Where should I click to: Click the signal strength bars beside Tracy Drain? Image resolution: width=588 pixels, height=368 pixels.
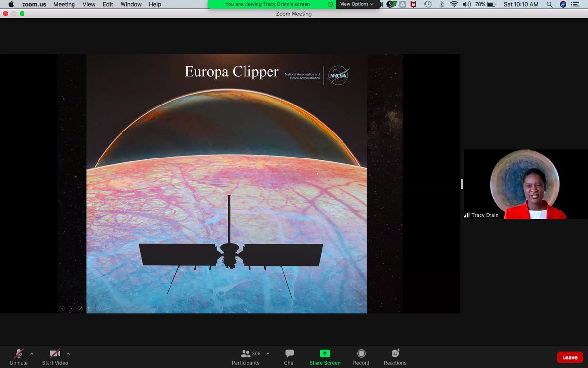point(466,215)
